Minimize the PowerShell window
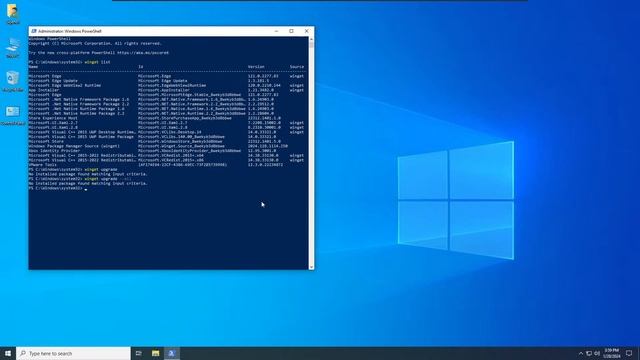This screenshot has height=360, width=640. (x=276, y=31)
